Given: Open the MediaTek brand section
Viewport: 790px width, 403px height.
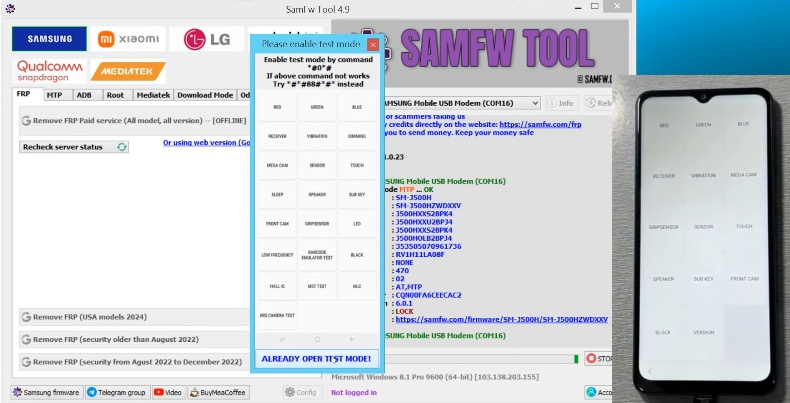Looking at the screenshot, I should click(128, 71).
